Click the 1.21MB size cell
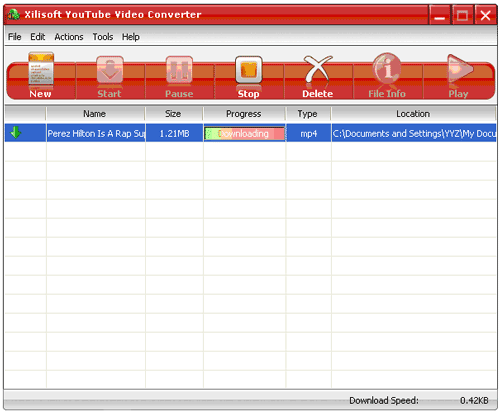This screenshot has height=414, width=500. coord(174,134)
